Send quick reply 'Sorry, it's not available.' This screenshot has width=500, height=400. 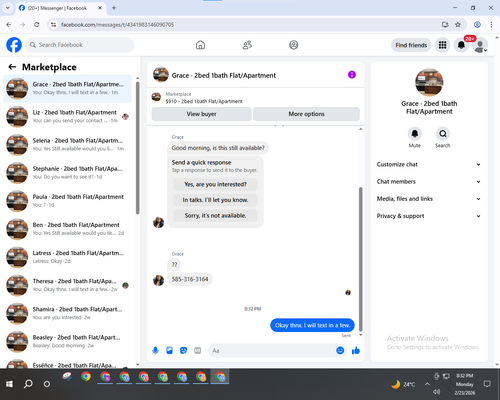click(215, 216)
